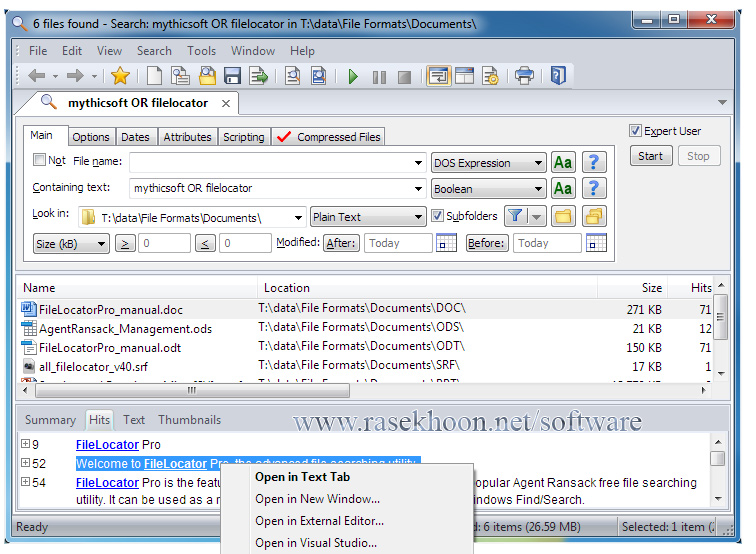Create a new blank search document

(x=155, y=76)
